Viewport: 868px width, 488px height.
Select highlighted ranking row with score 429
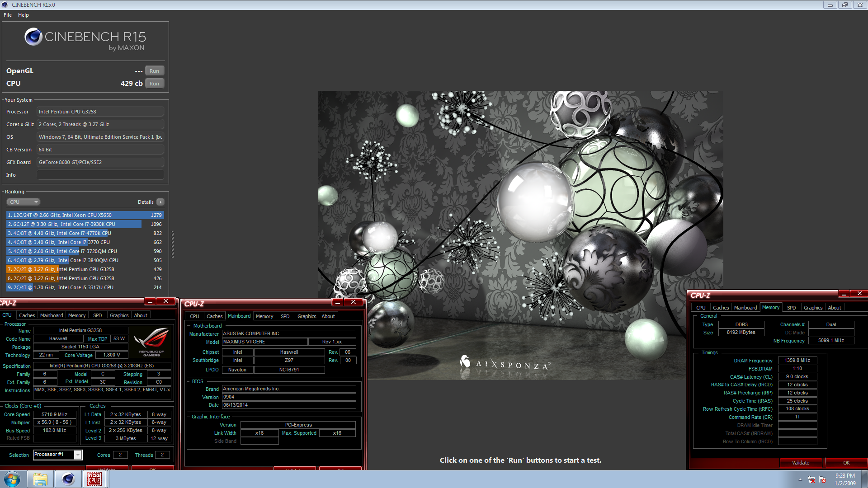pos(85,269)
